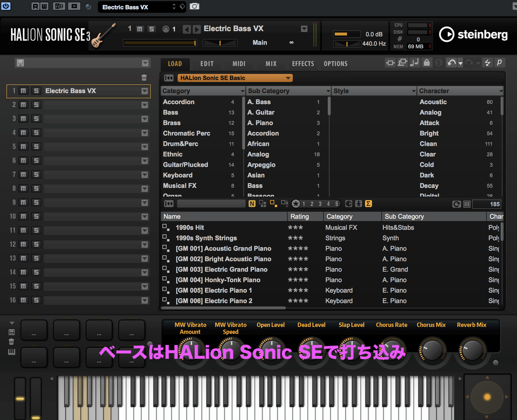This screenshot has height=420, width=517.
Task: Solo the program in the top slot header
Action: pyautogui.click(x=152, y=29)
